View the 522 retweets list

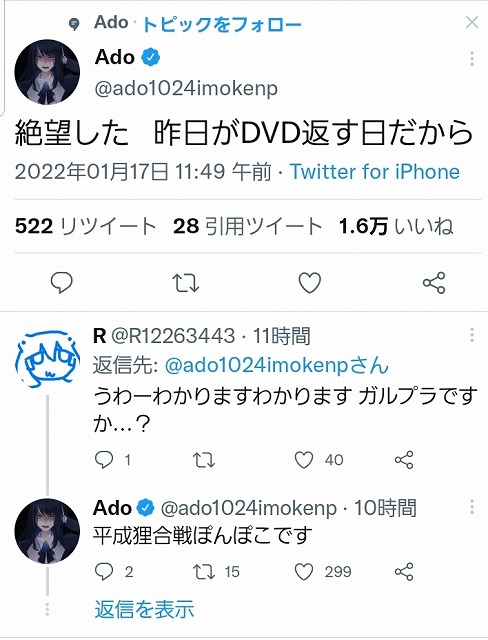(86, 226)
